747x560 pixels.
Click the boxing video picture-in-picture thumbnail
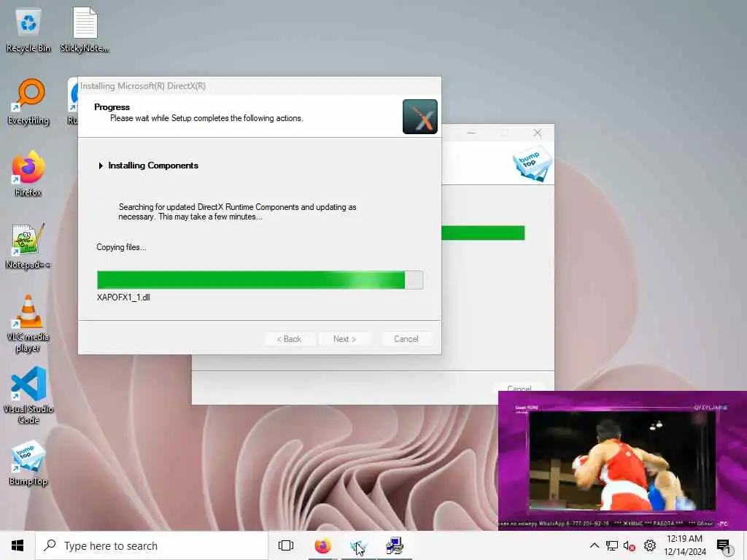click(622, 460)
